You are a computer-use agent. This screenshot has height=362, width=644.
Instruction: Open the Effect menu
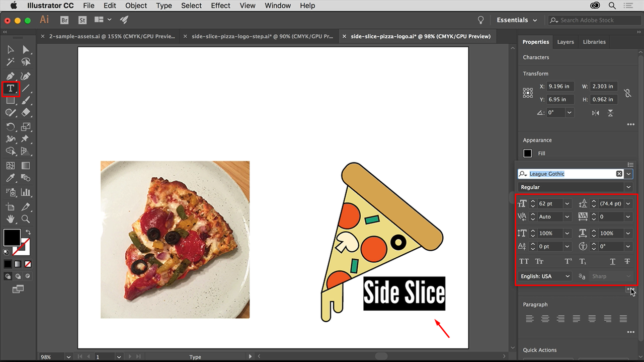coord(220,6)
